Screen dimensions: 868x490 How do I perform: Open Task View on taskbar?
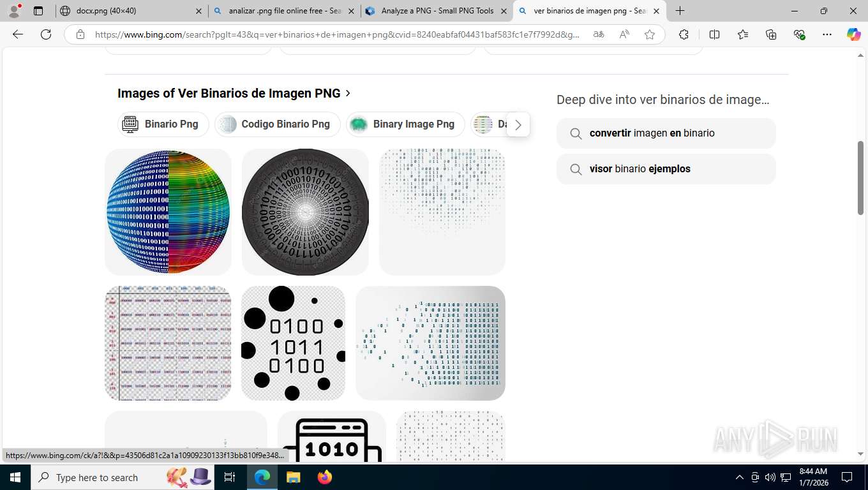pos(230,477)
